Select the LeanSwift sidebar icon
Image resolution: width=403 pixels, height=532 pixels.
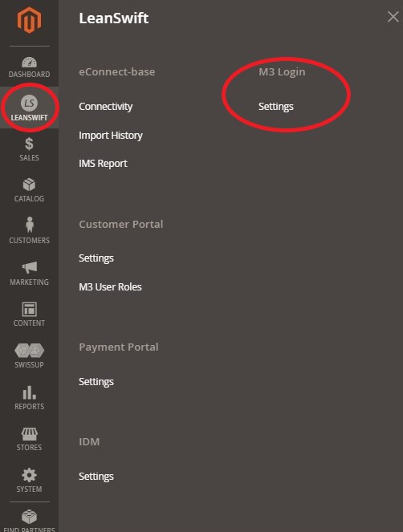[29, 103]
